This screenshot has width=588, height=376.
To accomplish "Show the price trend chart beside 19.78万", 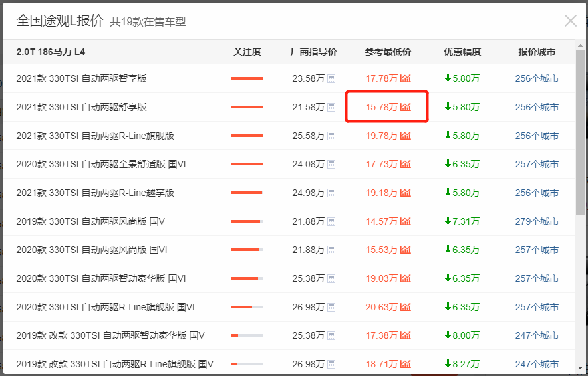I will (x=405, y=136).
